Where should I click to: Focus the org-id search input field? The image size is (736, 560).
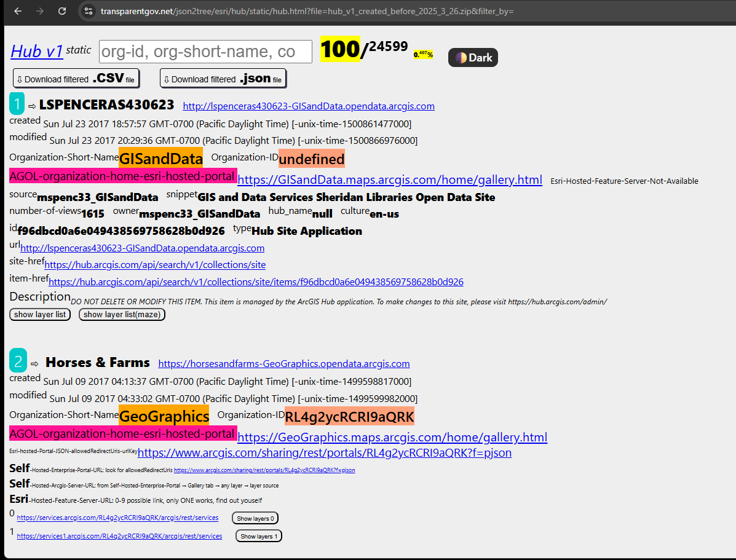click(x=205, y=51)
